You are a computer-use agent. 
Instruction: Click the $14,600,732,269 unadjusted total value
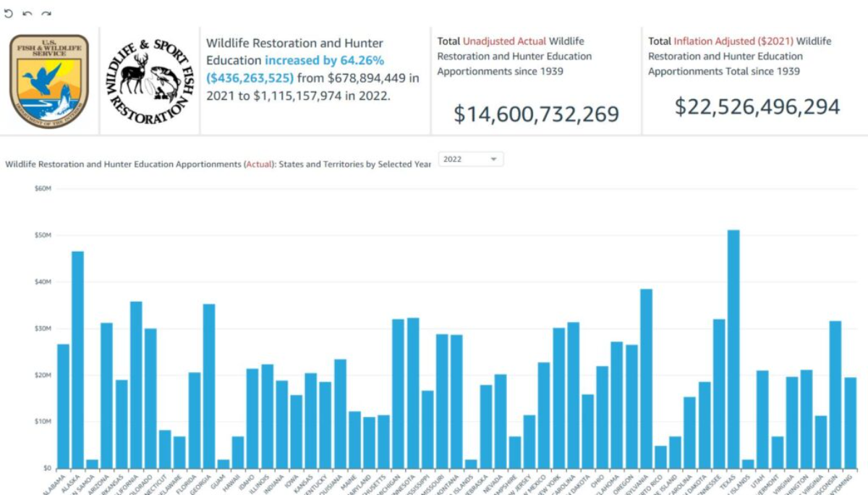pos(536,114)
